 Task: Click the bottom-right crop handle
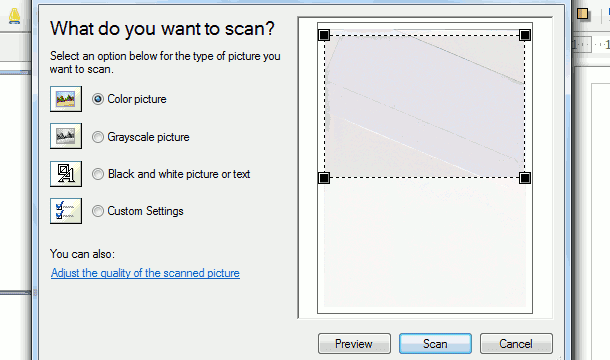point(525,178)
